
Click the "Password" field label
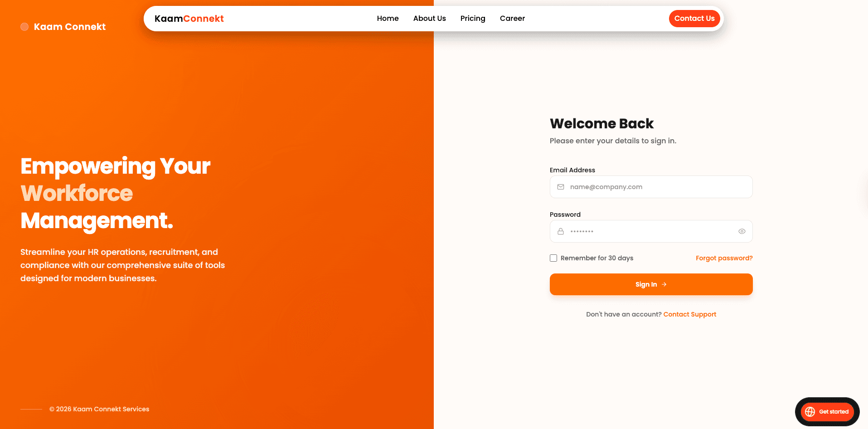[565, 214]
